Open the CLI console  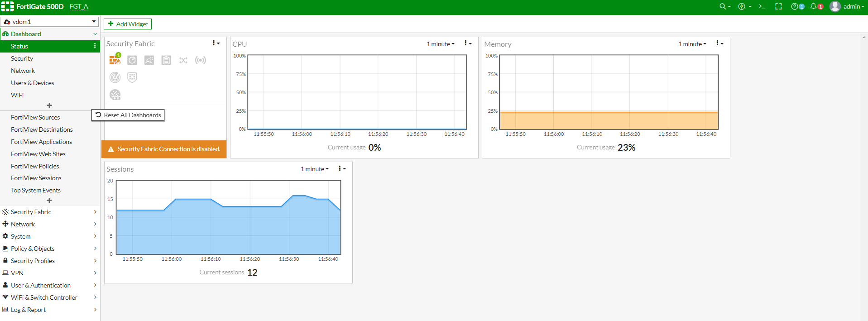(762, 6)
